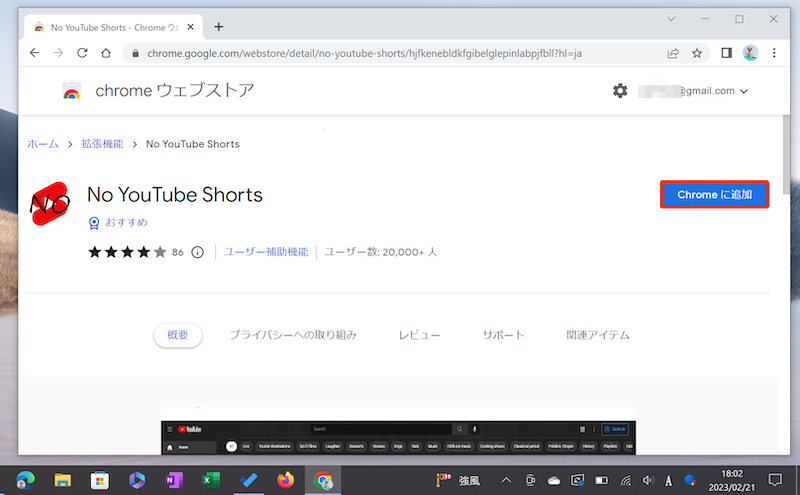Open Firefox from the taskbar
The height and width of the screenshot is (495, 800).
point(286,480)
